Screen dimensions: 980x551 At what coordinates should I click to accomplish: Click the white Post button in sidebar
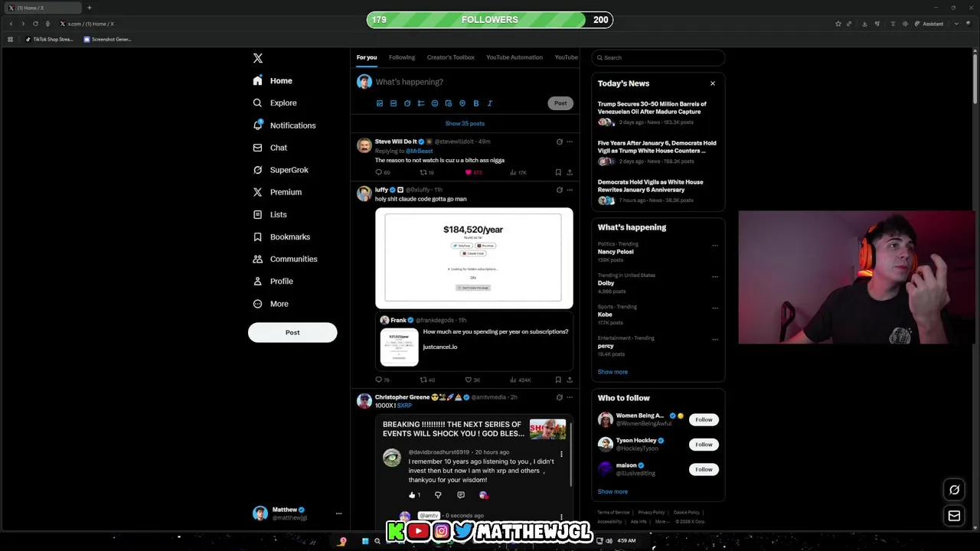[292, 332]
